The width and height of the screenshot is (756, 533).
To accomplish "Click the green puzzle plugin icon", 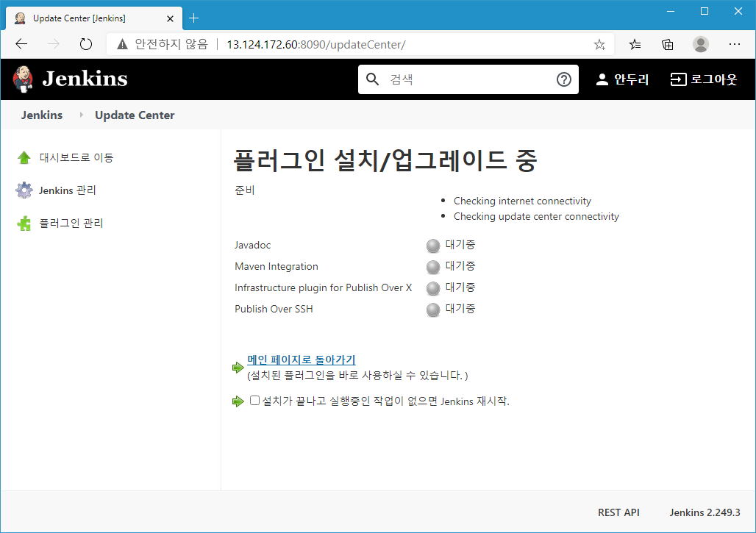I will pos(24,223).
